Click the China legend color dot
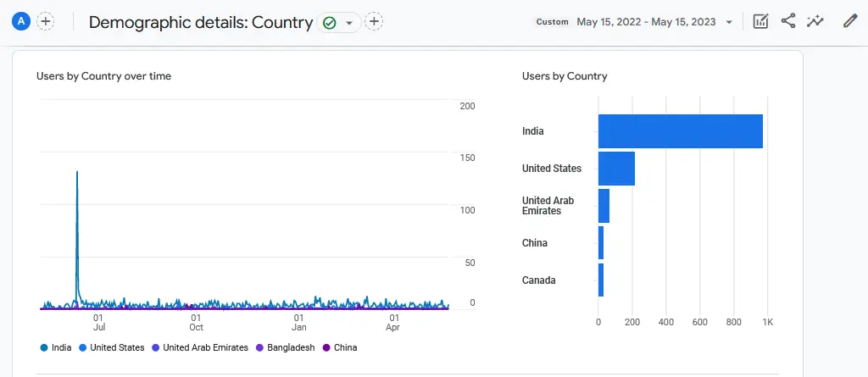The height and width of the screenshot is (377, 868). (326, 348)
